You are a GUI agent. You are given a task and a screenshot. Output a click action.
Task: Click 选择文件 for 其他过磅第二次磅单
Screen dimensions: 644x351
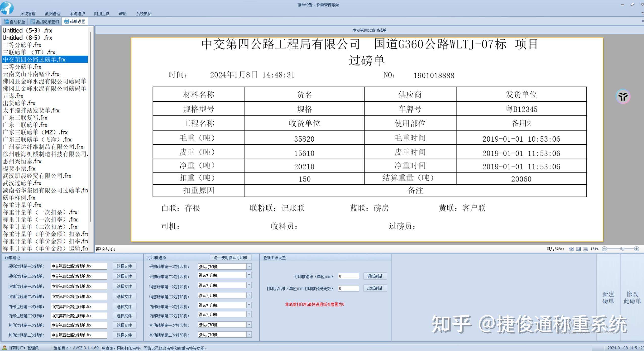(x=124, y=335)
